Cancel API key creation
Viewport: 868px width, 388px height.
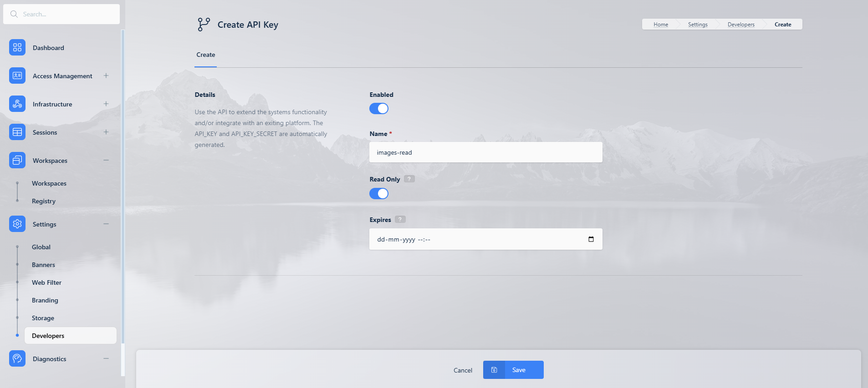463,370
